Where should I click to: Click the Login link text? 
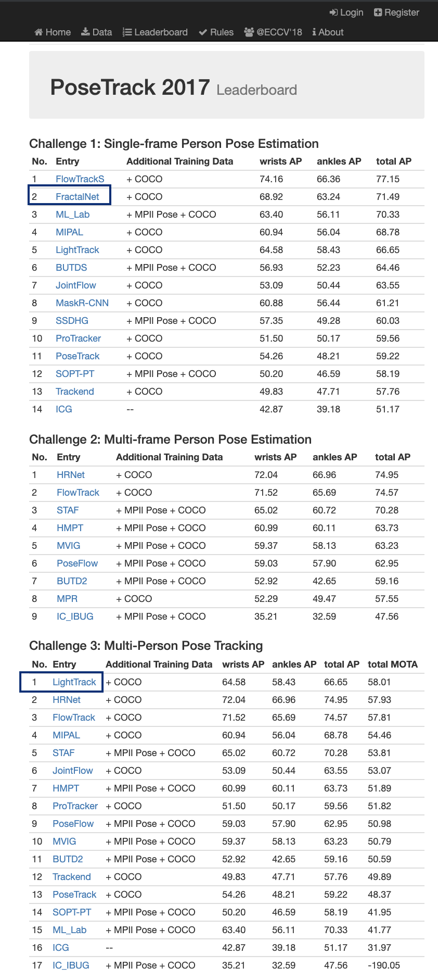coord(352,12)
